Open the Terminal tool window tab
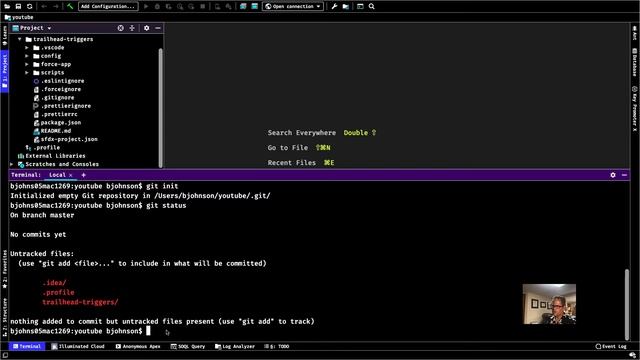Screen dimensions: 640x360 point(27,346)
